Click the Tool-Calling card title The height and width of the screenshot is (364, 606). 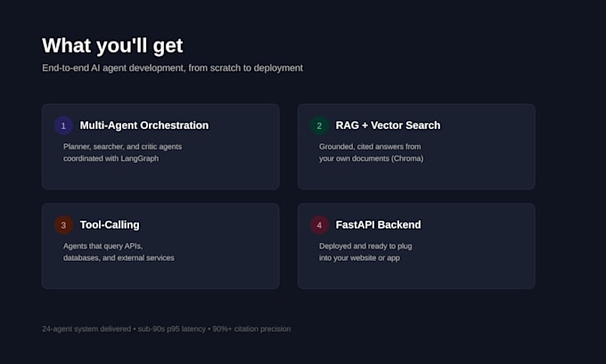110,224
